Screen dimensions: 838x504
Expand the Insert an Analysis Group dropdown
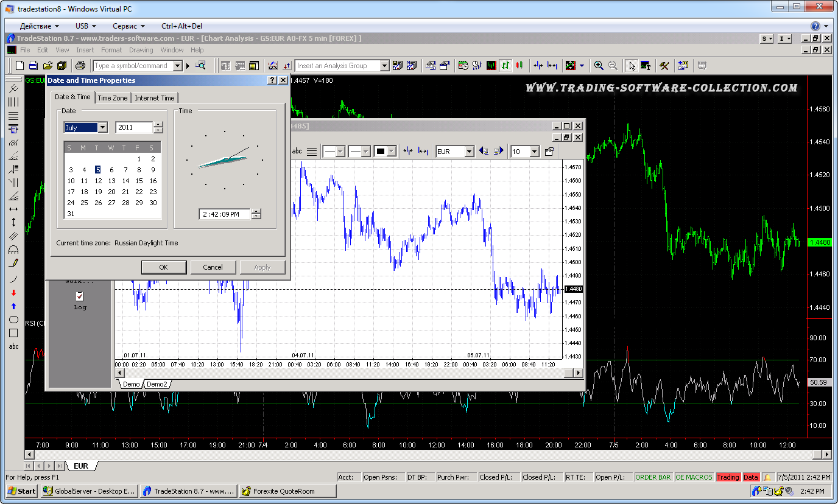(x=384, y=66)
